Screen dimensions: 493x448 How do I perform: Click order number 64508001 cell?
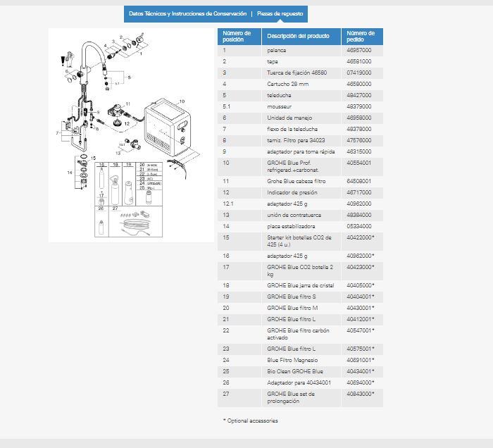point(362,182)
